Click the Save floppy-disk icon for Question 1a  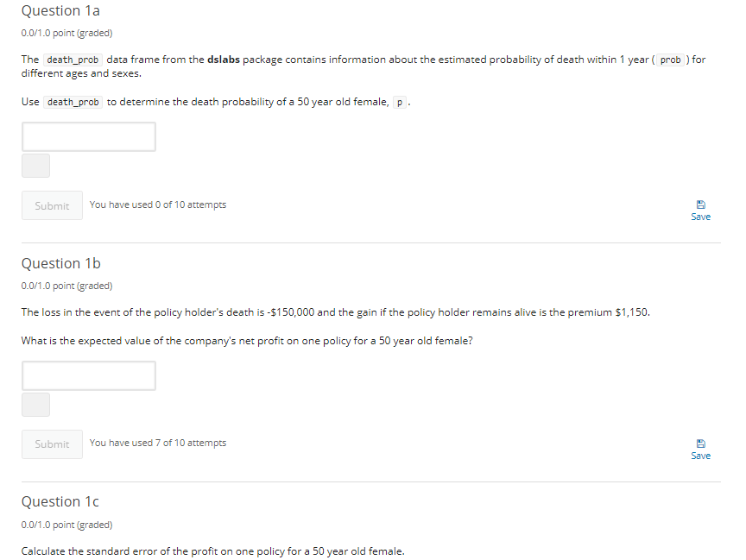tap(700, 204)
